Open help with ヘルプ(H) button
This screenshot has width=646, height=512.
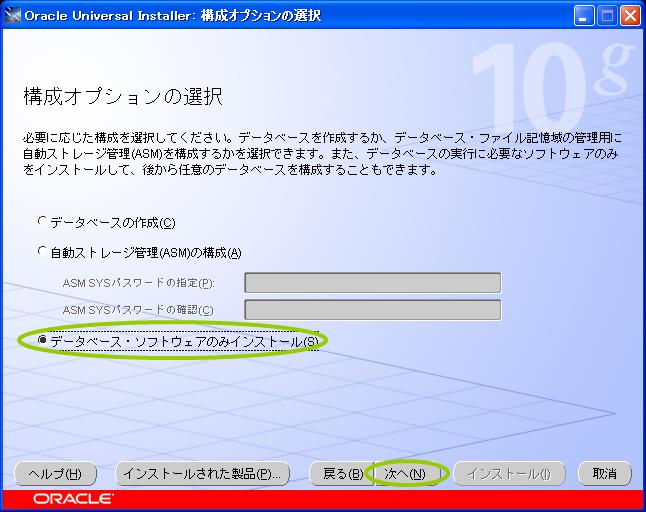point(55,474)
